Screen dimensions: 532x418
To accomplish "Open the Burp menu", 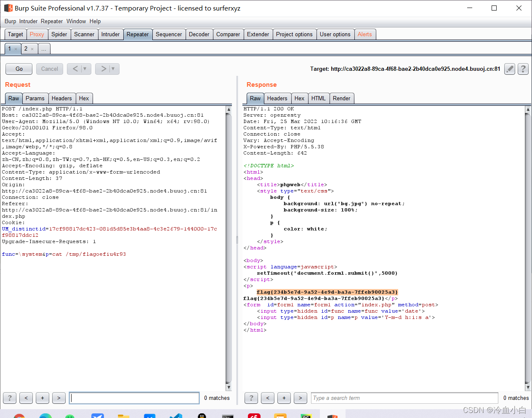I will coord(11,21).
